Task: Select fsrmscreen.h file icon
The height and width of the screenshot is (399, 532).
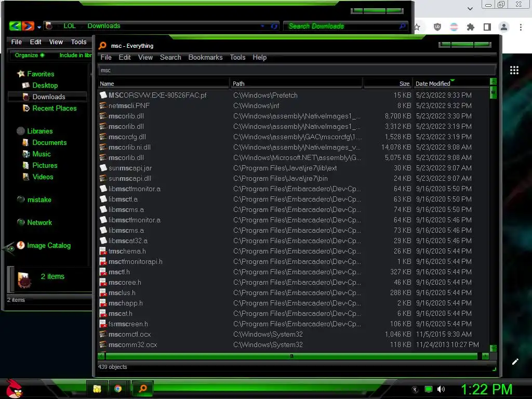Action: (103, 324)
